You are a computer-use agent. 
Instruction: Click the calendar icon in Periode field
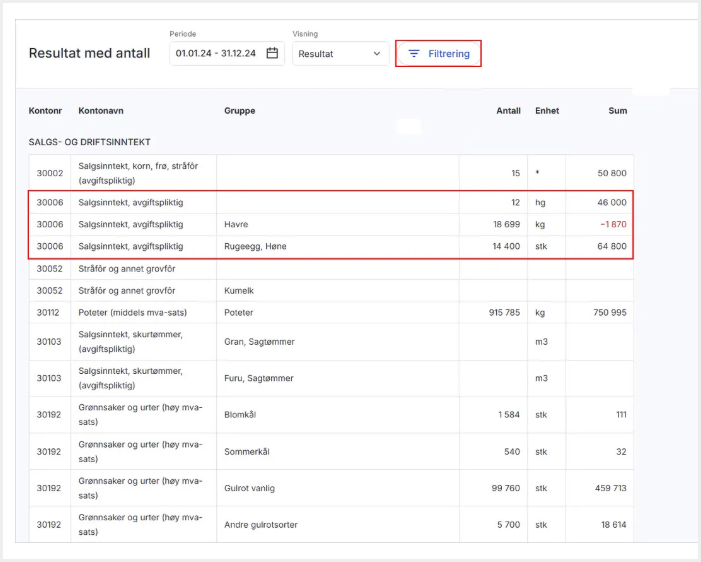[272, 54]
